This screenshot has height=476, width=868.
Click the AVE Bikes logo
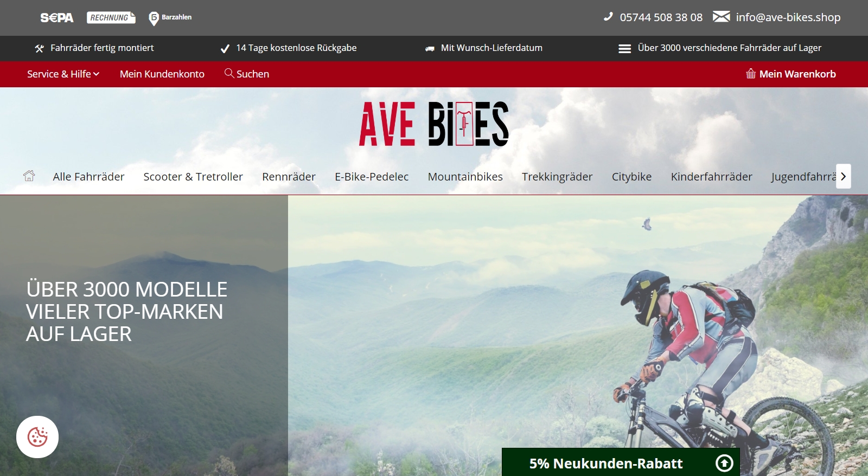pos(434,124)
